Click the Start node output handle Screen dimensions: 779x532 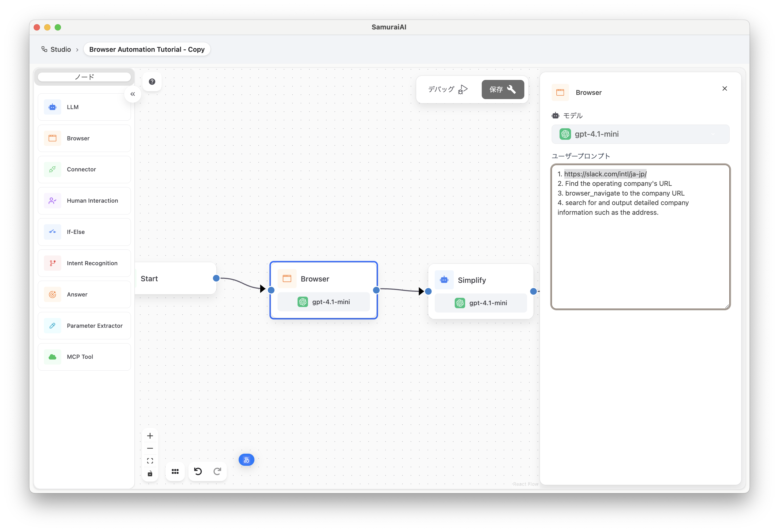pos(216,278)
